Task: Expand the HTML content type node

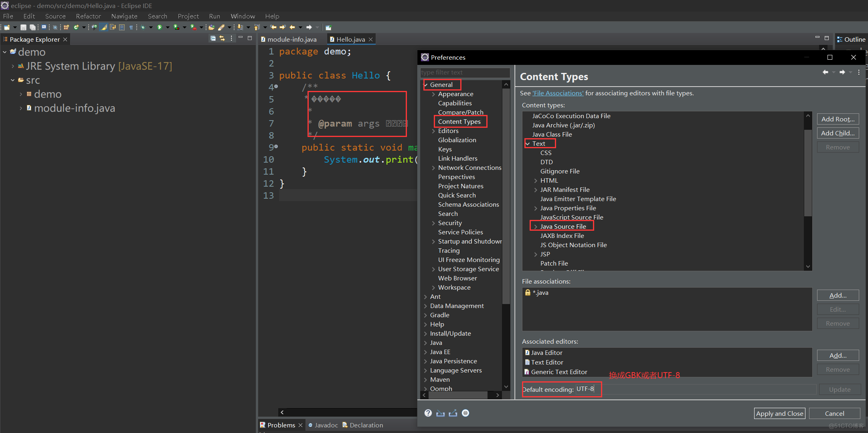Action: pyautogui.click(x=536, y=181)
